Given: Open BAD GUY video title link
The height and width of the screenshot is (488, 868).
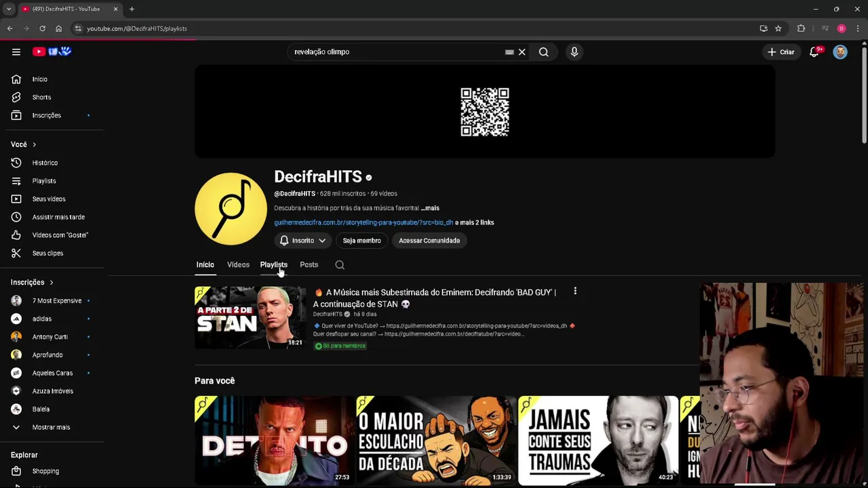Looking at the screenshot, I should (434, 298).
